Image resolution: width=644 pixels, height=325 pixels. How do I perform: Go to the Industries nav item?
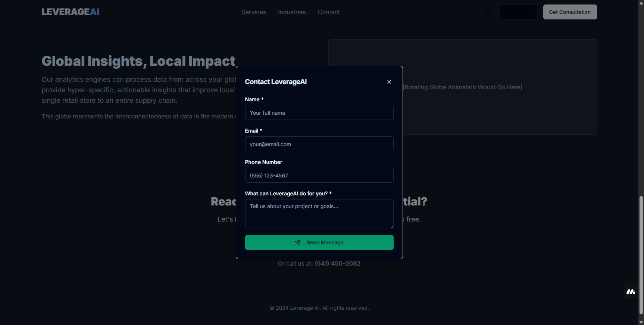[291, 12]
